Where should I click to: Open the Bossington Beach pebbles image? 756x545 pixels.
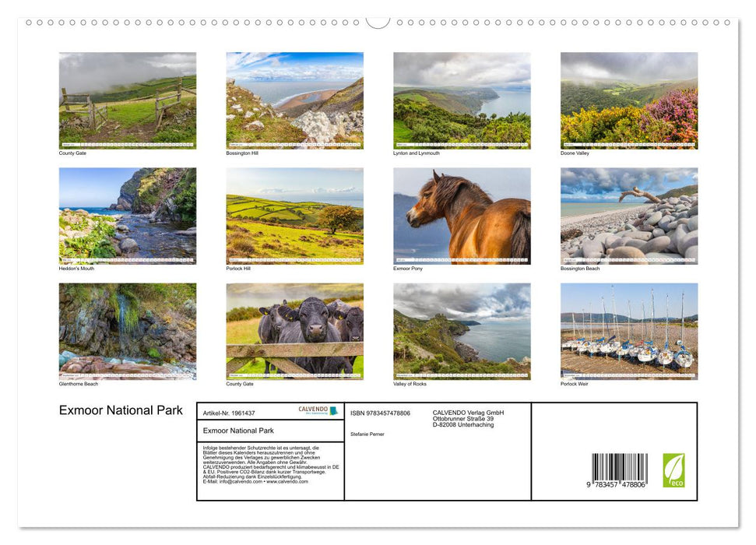tap(629, 215)
